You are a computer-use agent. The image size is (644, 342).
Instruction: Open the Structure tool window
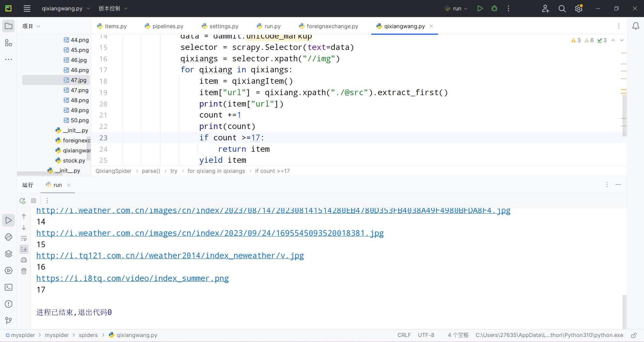pos(9,43)
